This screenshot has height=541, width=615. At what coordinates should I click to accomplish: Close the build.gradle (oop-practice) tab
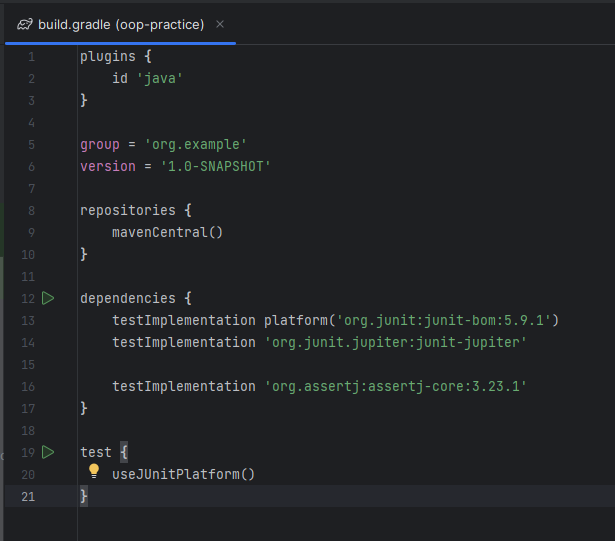tap(220, 24)
